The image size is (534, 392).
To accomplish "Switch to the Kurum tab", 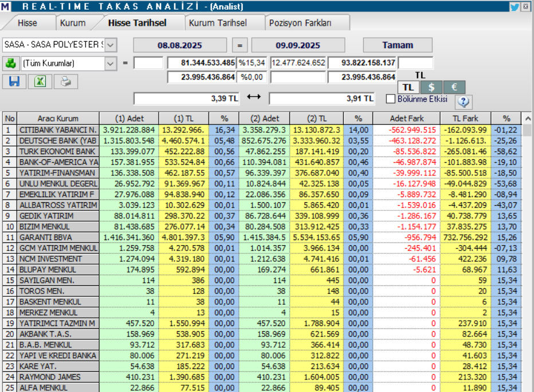I will [x=73, y=23].
